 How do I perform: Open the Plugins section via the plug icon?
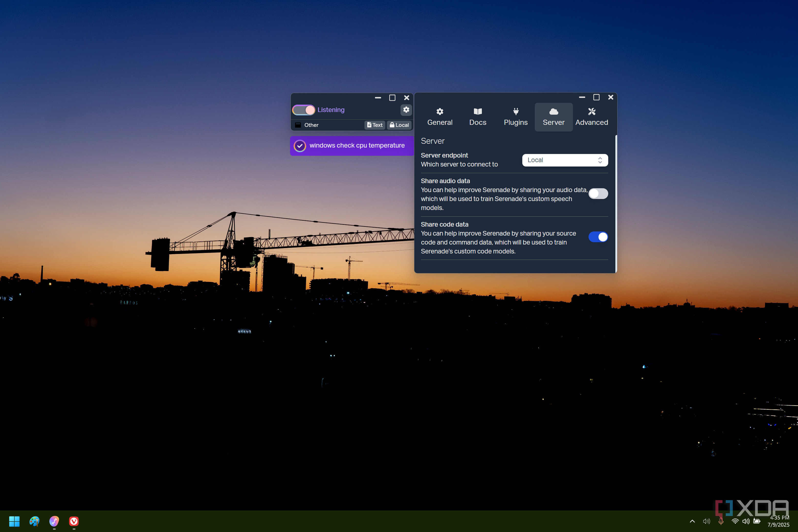[515, 116]
